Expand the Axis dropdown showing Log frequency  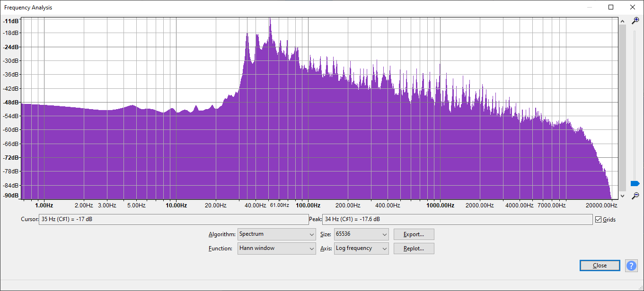[x=361, y=248]
